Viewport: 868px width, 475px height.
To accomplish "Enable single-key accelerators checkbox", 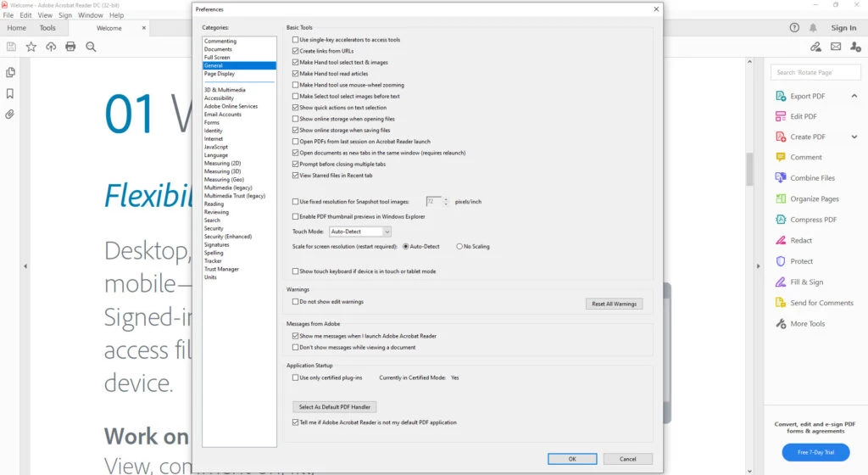I will [295, 40].
